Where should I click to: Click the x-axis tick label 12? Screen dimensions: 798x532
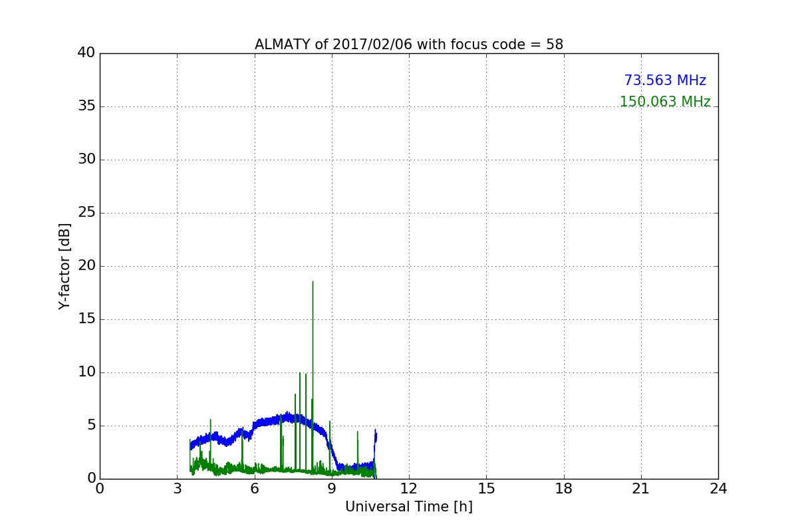coord(409,488)
